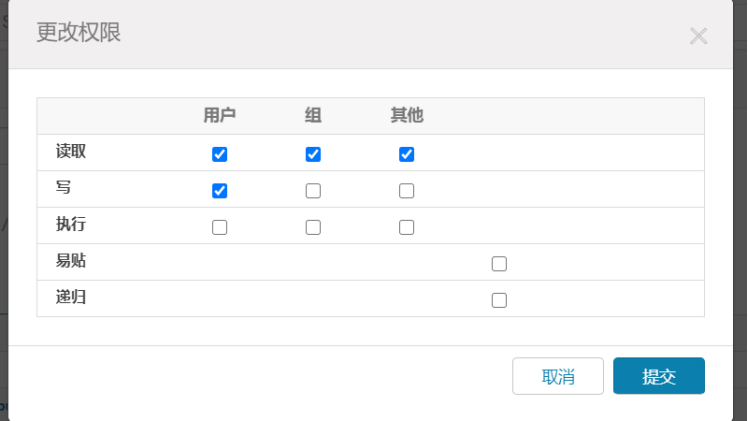Image resolution: width=748 pixels, height=421 pixels.
Task: Check the 执行 permission for 组
Action: click(313, 227)
